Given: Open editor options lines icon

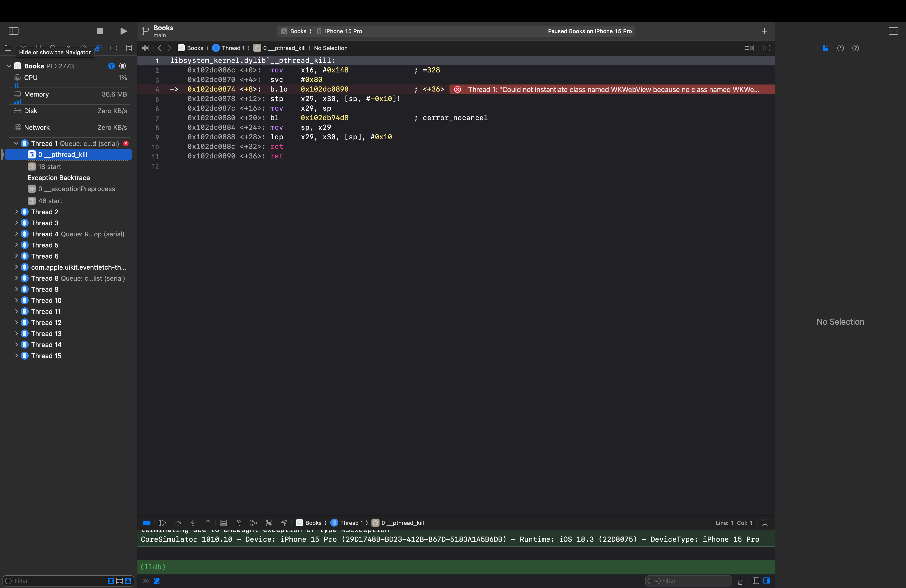Looking at the screenshot, I should tap(749, 48).
